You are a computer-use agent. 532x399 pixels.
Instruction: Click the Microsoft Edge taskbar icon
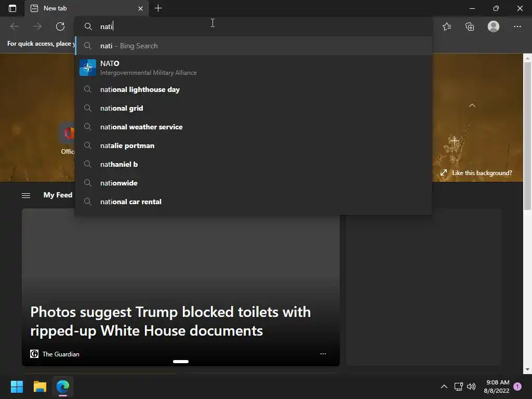click(x=63, y=387)
